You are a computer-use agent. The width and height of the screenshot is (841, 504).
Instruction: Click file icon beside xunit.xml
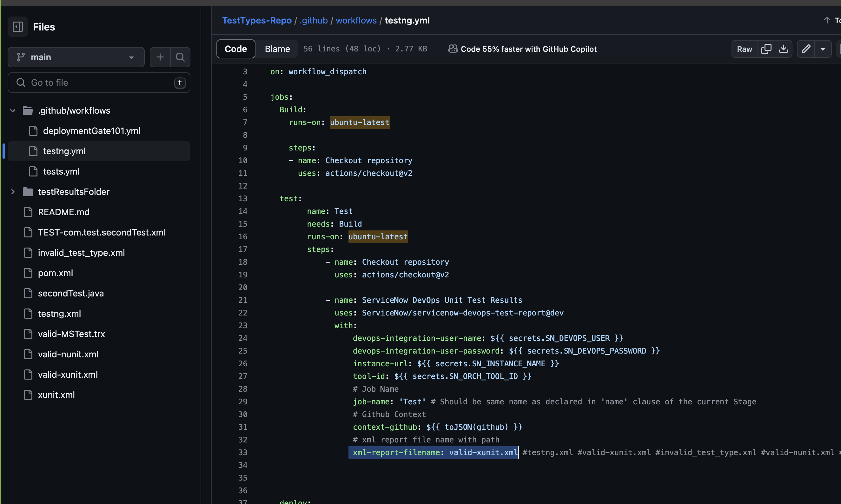click(x=28, y=395)
